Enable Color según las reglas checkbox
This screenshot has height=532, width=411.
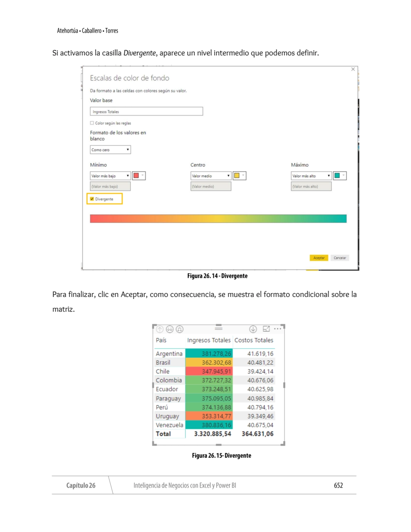pos(92,123)
